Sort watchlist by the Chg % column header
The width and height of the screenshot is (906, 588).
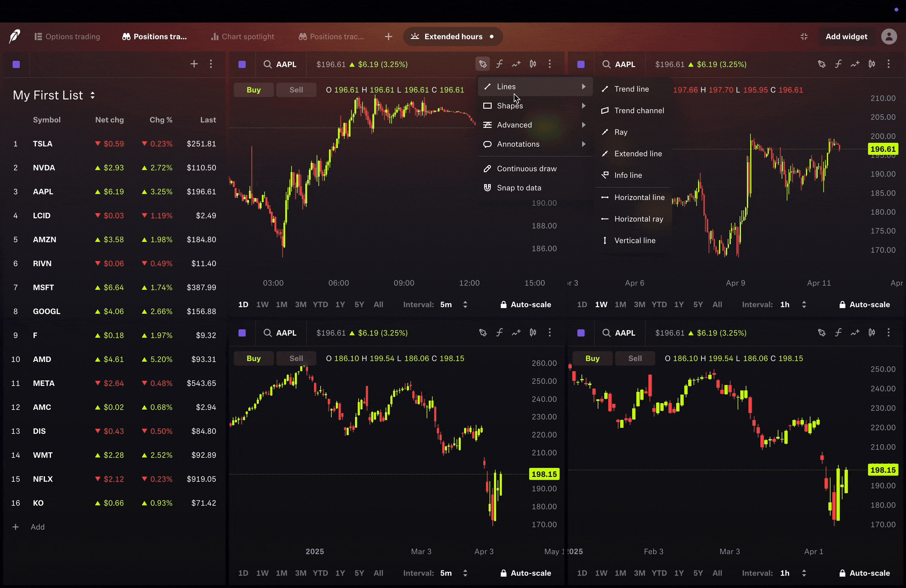tap(161, 120)
